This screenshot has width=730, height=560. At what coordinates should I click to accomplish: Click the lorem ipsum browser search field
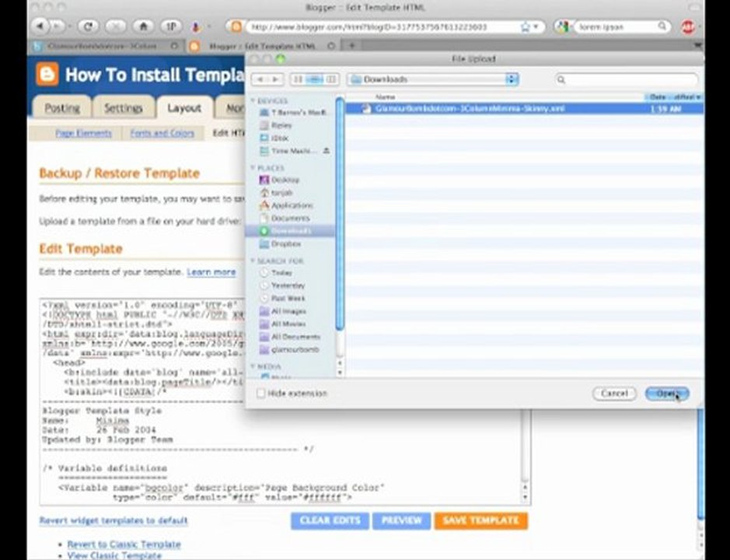(616, 27)
